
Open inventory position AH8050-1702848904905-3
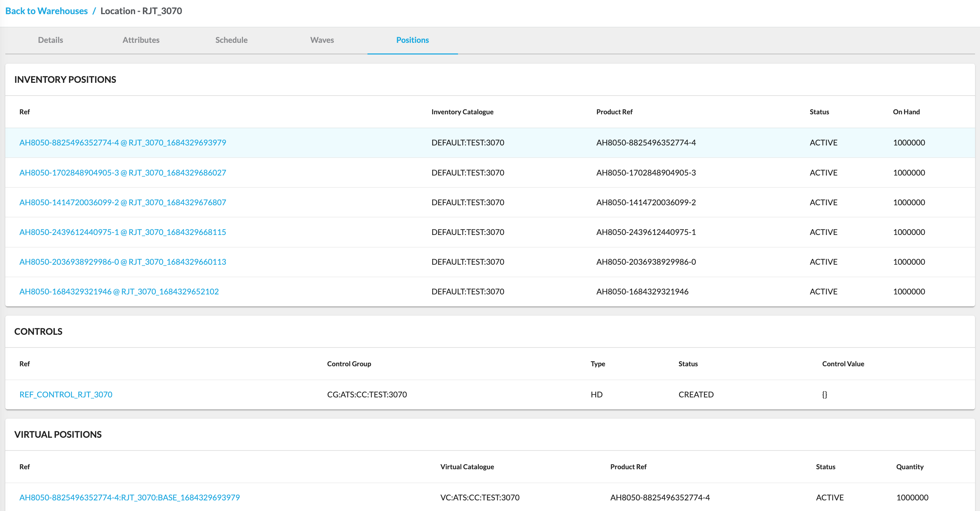[124, 172]
